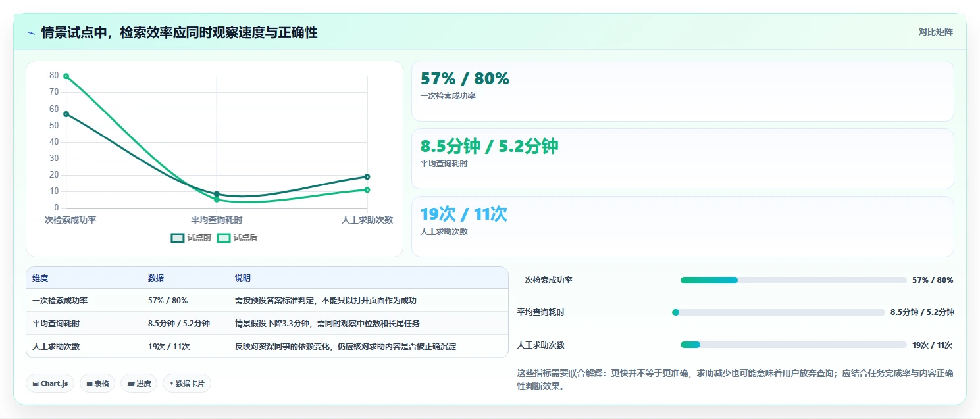Click the 8.5分钟 / 5.2分钟 table cell
Screen dimensions: 980x419
[x=179, y=323]
